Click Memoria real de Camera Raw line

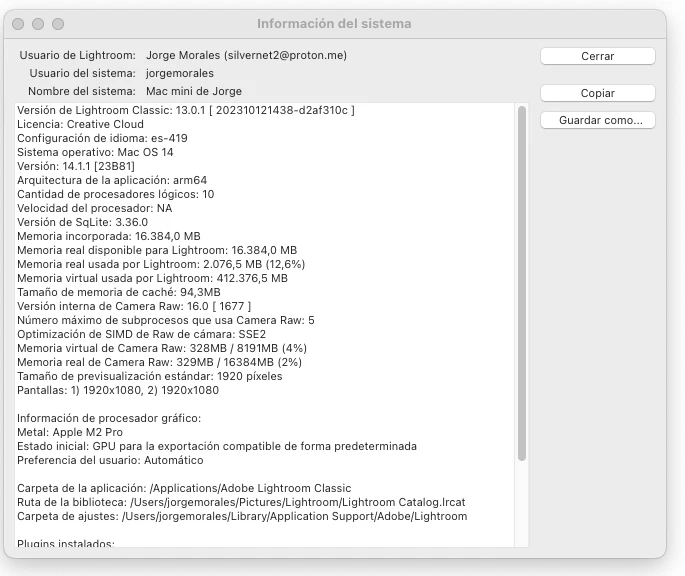159,362
